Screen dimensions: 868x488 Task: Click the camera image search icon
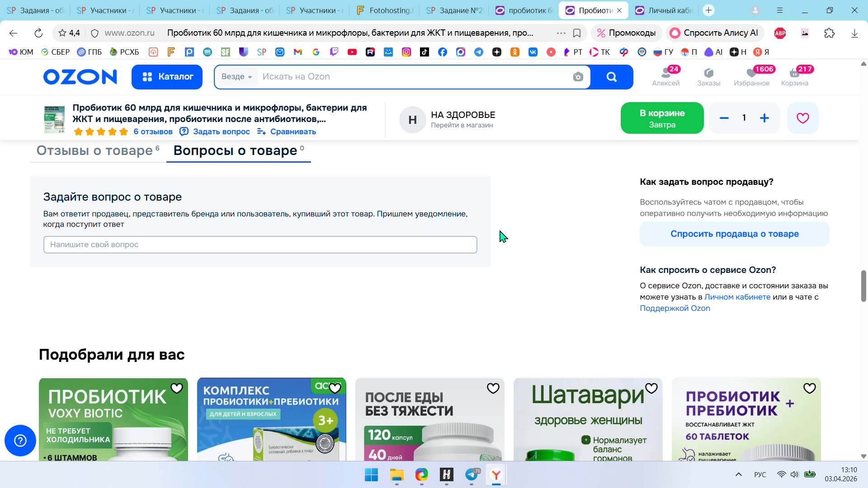[578, 77]
